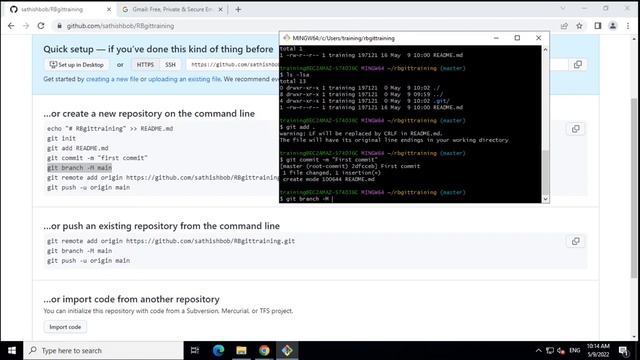Switch to Git Bash in the taskbar

tap(287, 351)
